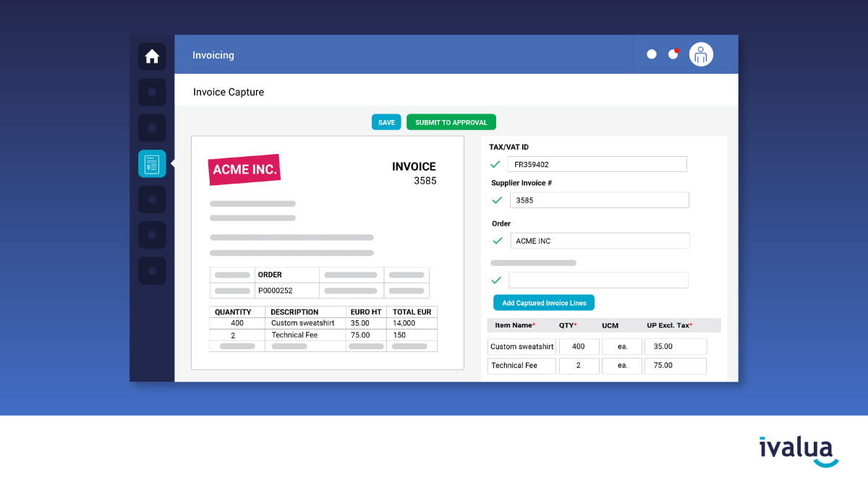Click the bottommost sidebar navigation icon
This screenshot has height=488, width=868.
[x=152, y=270]
